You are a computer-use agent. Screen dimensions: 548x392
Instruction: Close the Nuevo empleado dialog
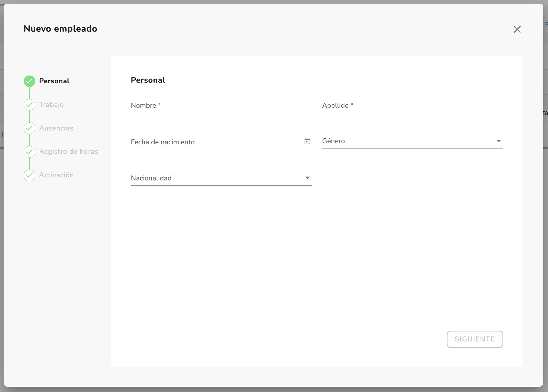coord(517,29)
